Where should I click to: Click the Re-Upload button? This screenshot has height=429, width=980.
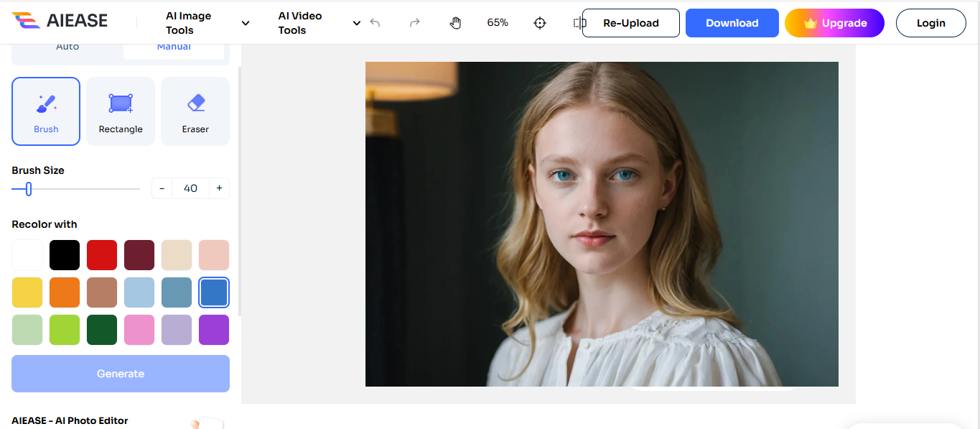pyautogui.click(x=630, y=22)
